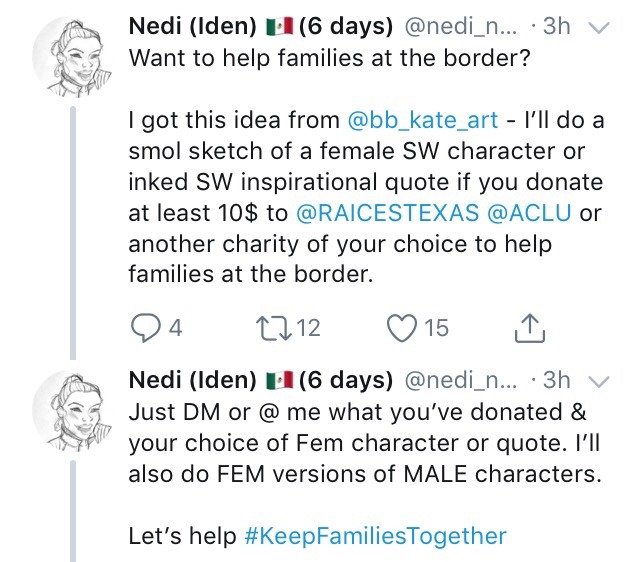This screenshot has width=640, height=562.
Task: Click the 3h timestamp above 'Just DM or @ me'
Action: (x=555, y=381)
